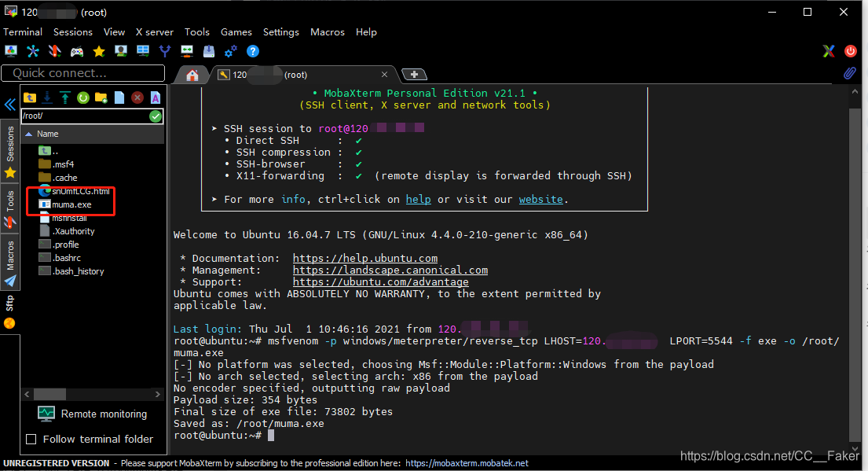The width and height of the screenshot is (868, 471).
Task: Open the Help menu
Action: 367,32
